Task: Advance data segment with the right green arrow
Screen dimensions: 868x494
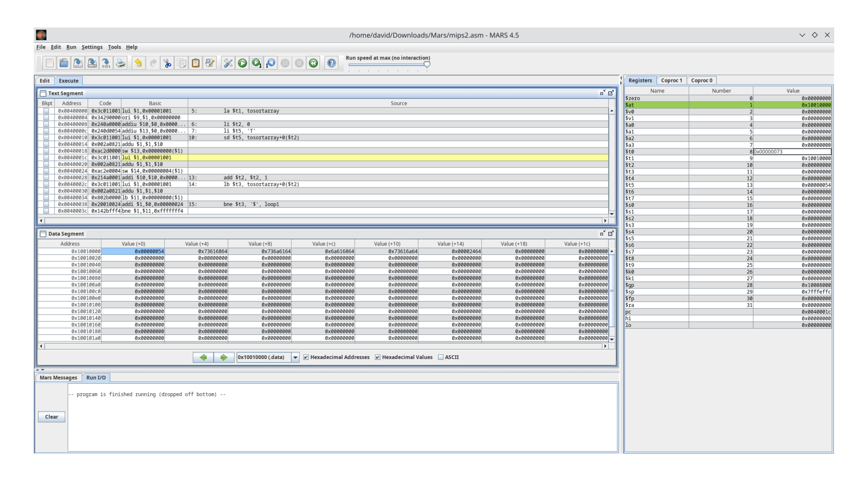Action: point(224,357)
